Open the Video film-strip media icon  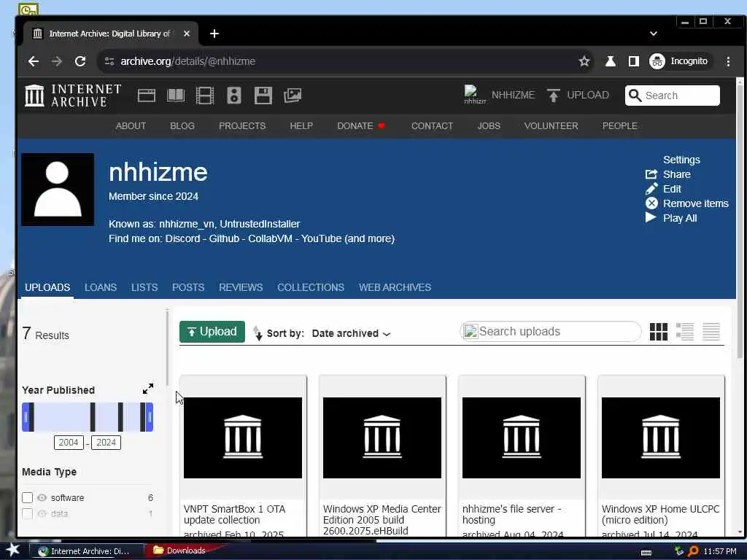coord(205,96)
